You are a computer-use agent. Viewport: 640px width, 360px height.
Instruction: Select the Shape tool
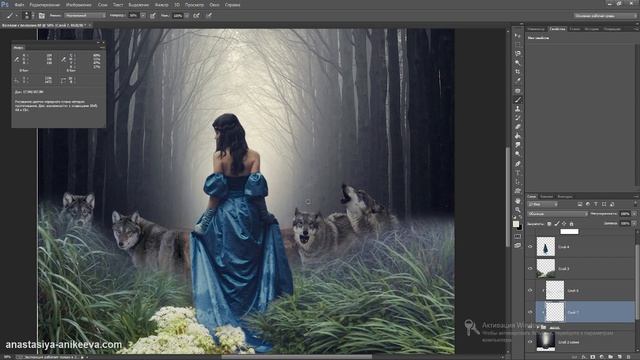point(518,191)
